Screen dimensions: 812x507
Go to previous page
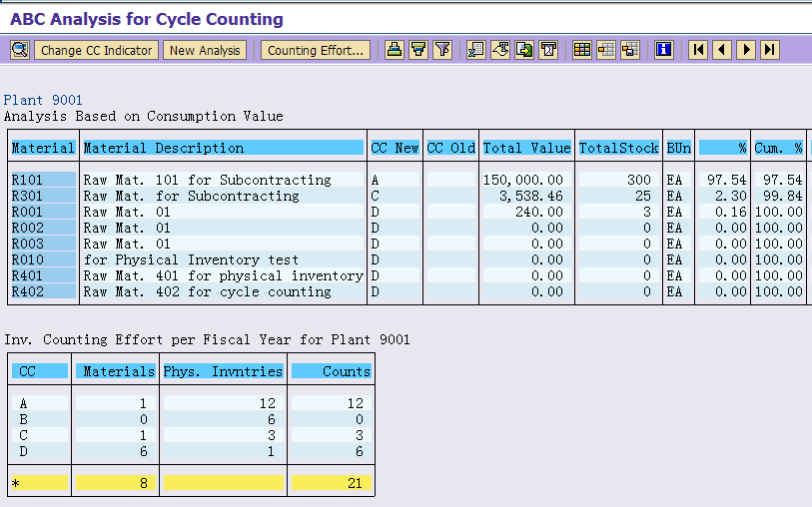click(722, 50)
